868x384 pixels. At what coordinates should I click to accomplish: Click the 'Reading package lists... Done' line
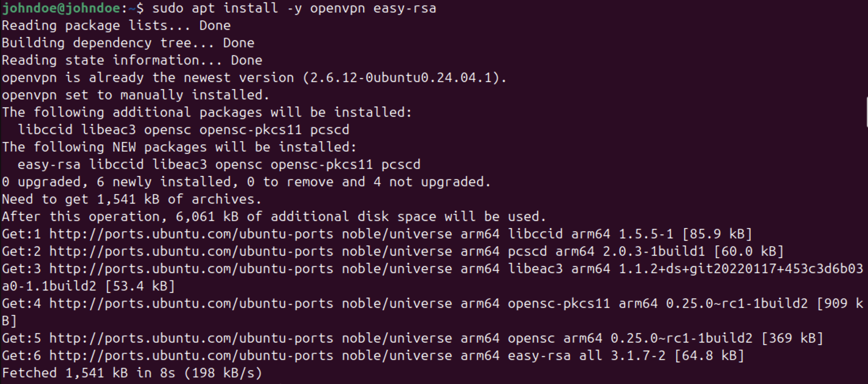(x=116, y=26)
